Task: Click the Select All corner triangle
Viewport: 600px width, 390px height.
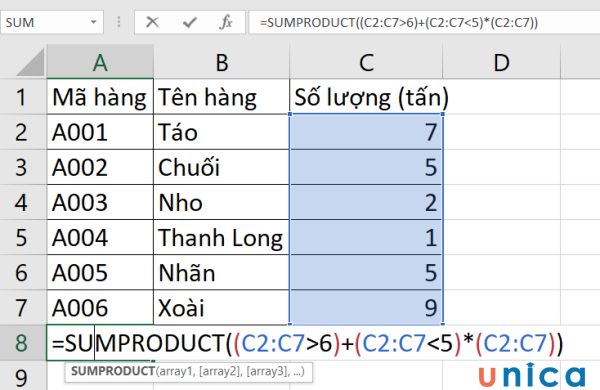Action: click(30, 62)
